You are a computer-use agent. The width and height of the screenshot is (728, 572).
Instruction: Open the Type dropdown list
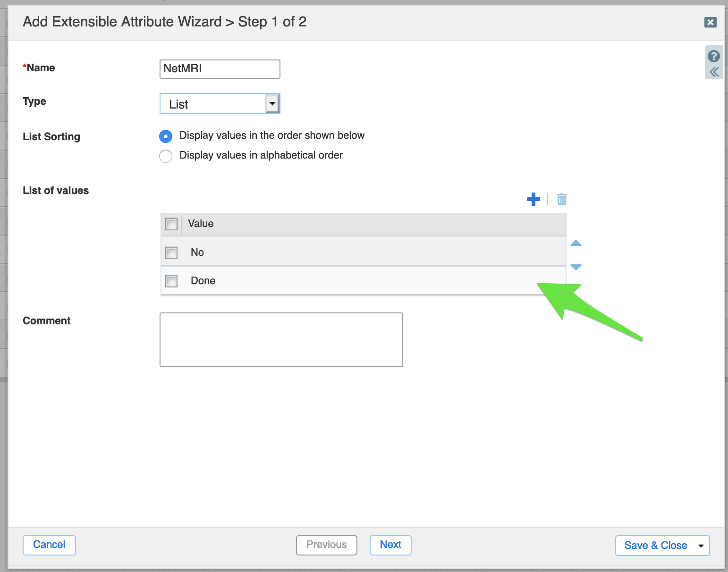coord(272,104)
